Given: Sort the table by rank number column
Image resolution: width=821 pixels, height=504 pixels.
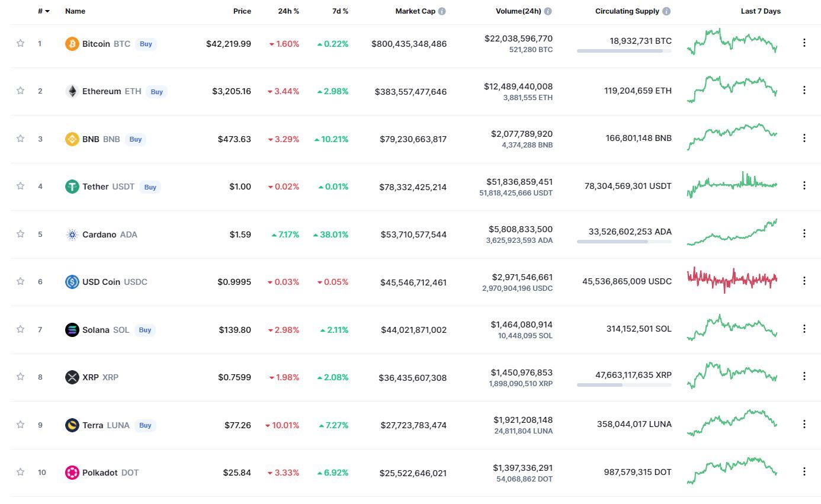Looking at the screenshot, I should tap(43, 11).
